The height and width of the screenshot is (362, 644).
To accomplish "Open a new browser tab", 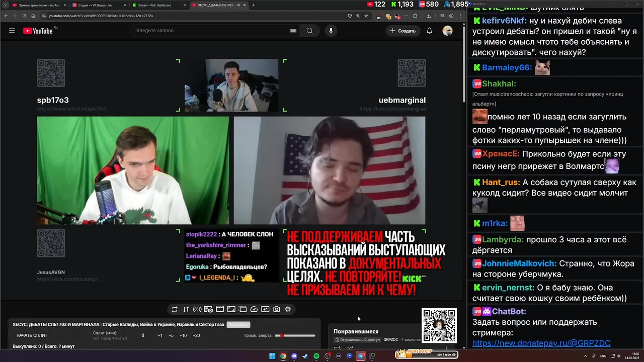I will pos(254,5).
